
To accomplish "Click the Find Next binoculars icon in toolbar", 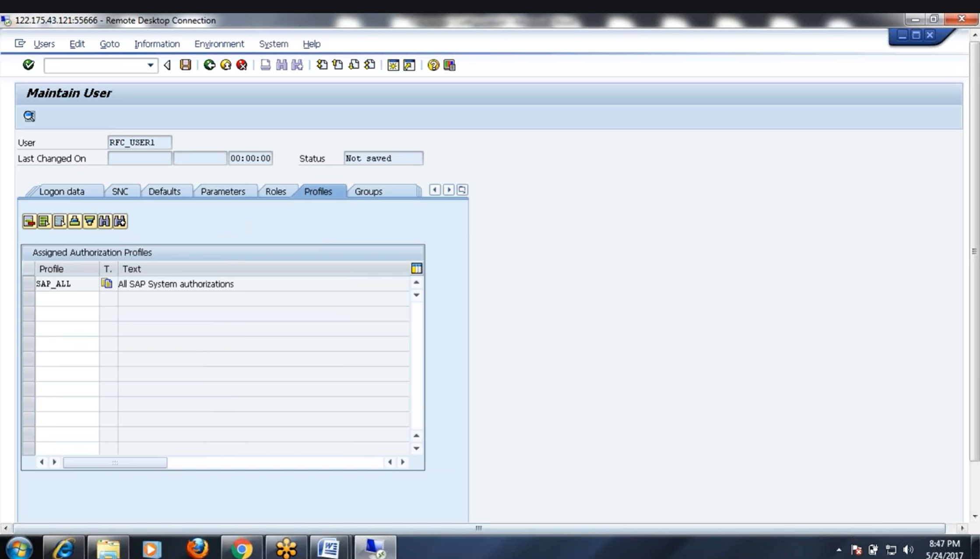I will pyautogui.click(x=297, y=65).
